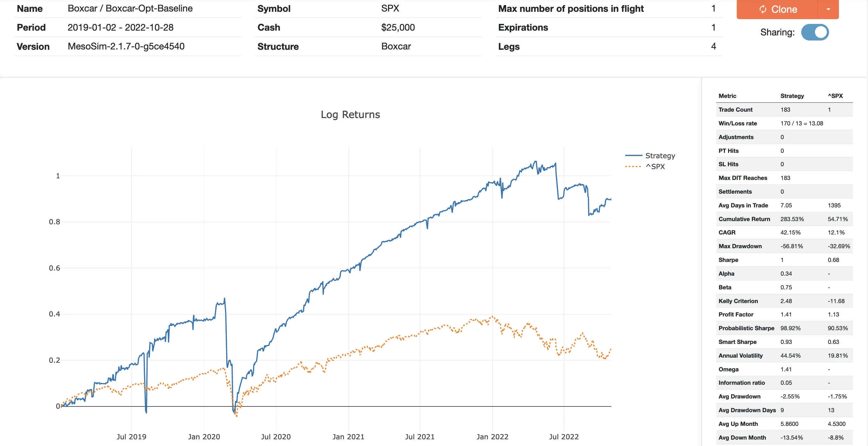This screenshot has width=868, height=446.
Task: Click the CAGR value 42.15%
Action: (x=790, y=232)
